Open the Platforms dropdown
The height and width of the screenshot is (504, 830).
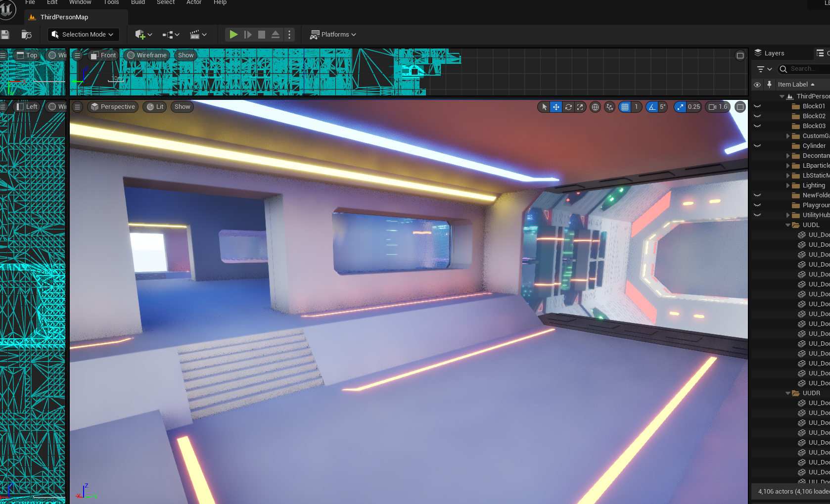[333, 35]
